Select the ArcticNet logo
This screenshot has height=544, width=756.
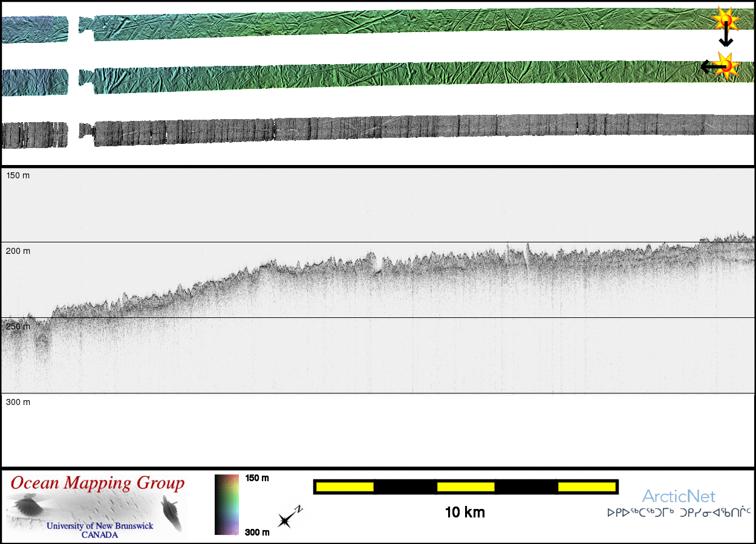(x=678, y=497)
